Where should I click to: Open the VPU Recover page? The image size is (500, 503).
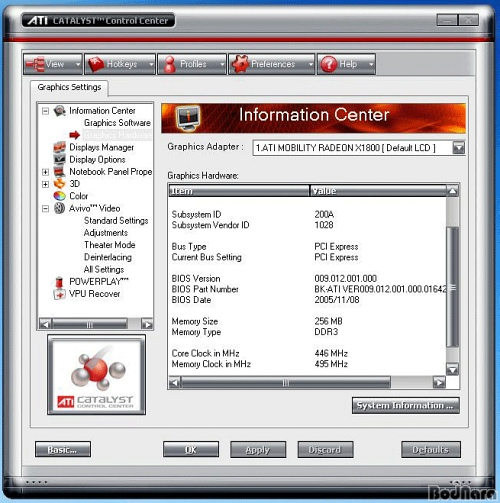95,294
